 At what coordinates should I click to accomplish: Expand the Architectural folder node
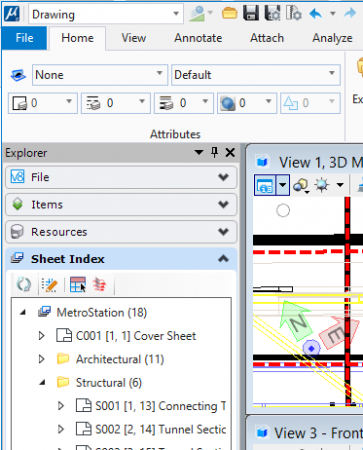tap(42, 359)
